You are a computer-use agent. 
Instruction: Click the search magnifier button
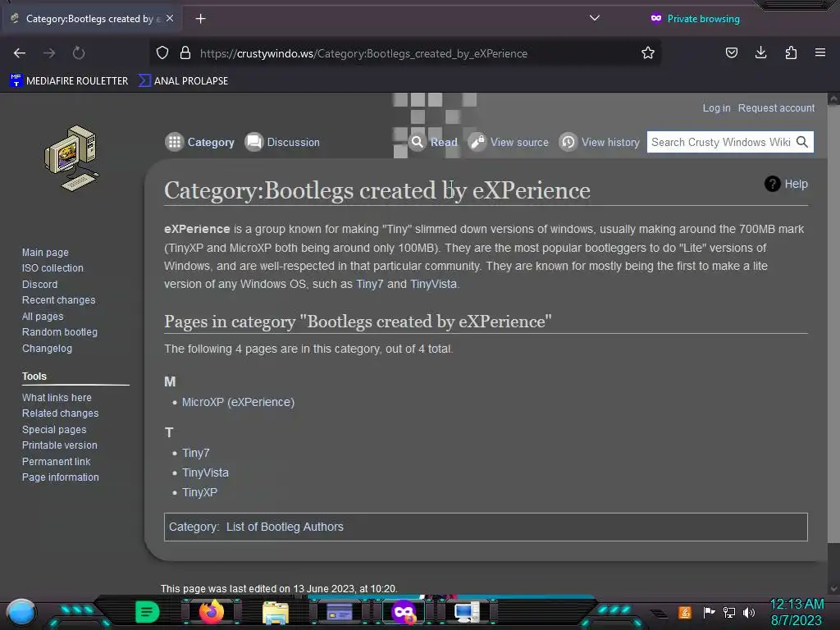click(802, 142)
